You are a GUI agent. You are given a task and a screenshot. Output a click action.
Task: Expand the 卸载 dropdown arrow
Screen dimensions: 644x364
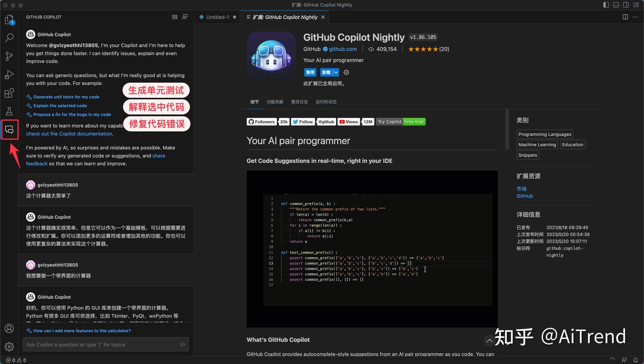335,72
